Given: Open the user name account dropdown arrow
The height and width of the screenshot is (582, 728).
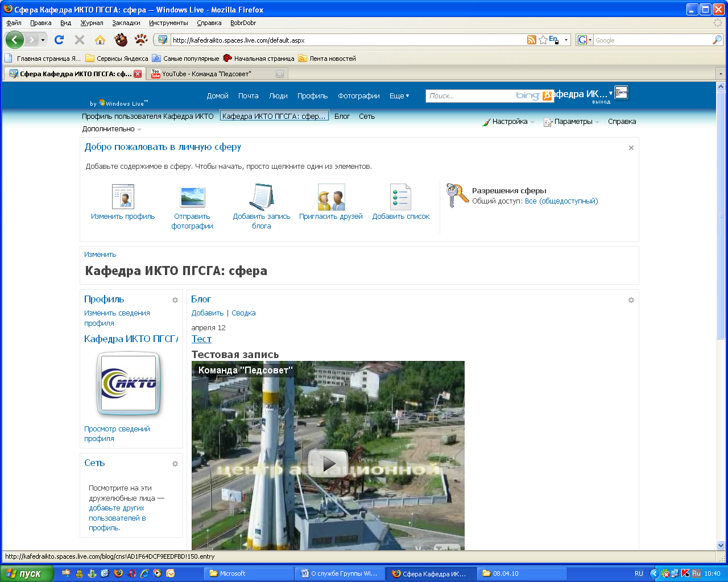Looking at the screenshot, I should 611,93.
